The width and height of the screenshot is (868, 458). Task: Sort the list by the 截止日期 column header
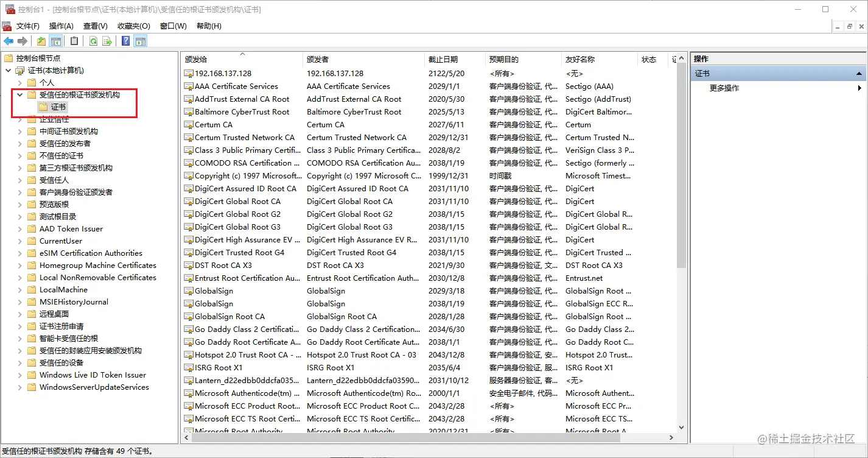pyautogui.click(x=455, y=60)
